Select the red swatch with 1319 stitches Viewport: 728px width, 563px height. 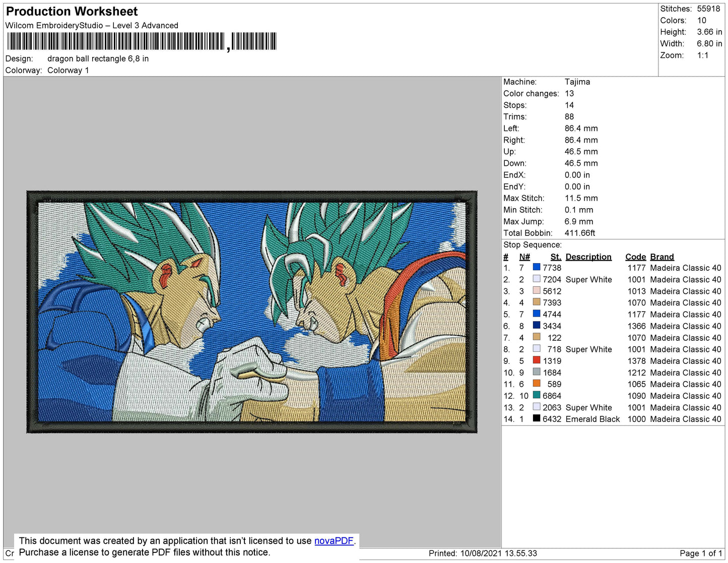pyautogui.click(x=537, y=360)
